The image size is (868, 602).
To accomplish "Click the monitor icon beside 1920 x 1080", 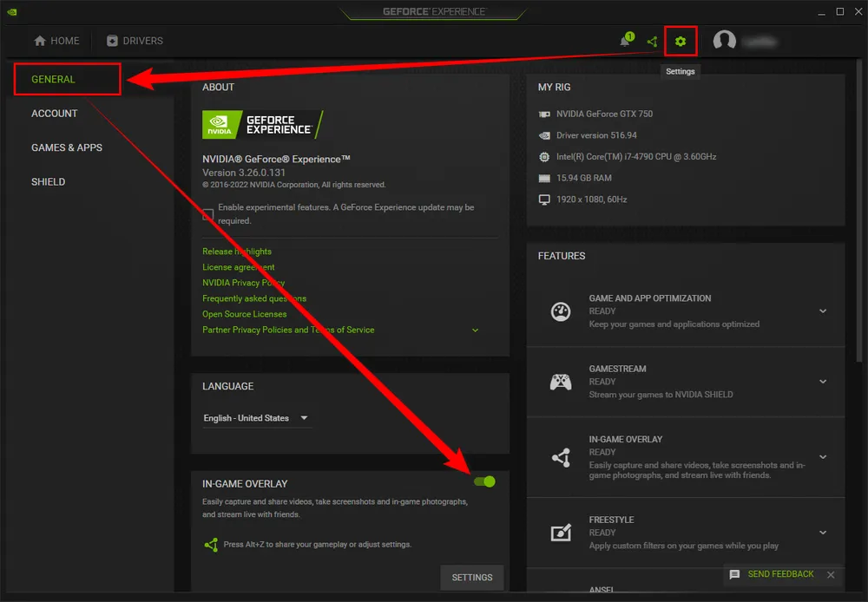I will [544, 200].
